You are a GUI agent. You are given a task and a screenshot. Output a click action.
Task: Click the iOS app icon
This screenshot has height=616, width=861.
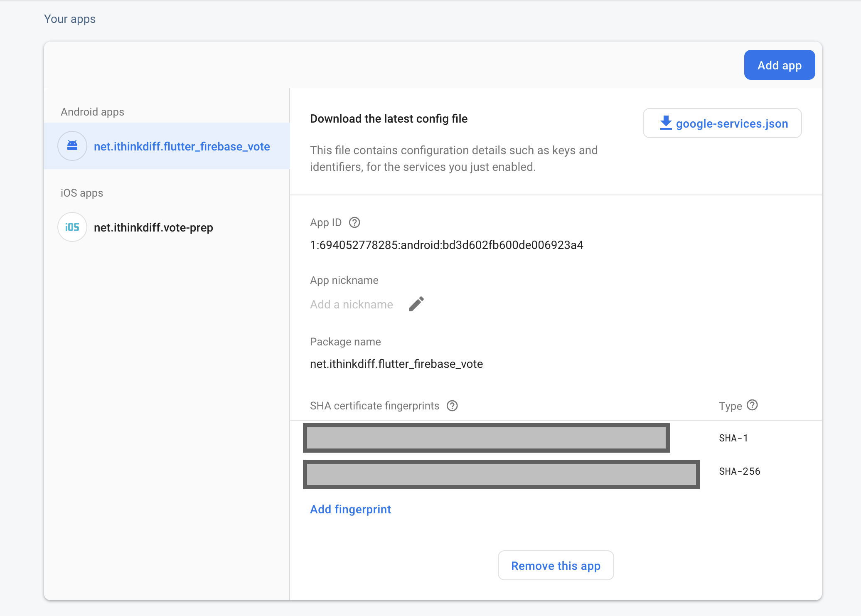tap(72, 227)
